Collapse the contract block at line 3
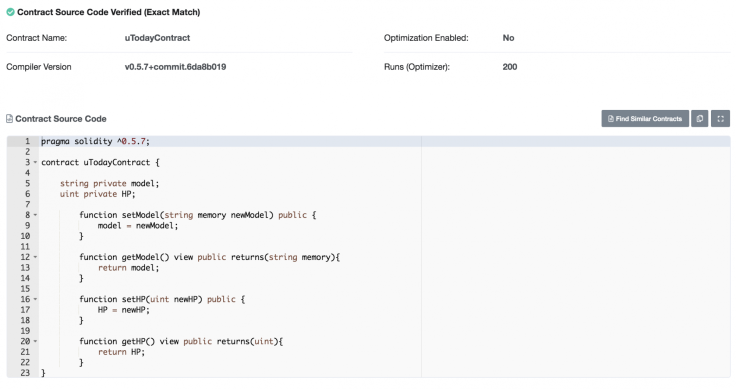This screenshot has height=389, width=736. [x=35, y=162]
